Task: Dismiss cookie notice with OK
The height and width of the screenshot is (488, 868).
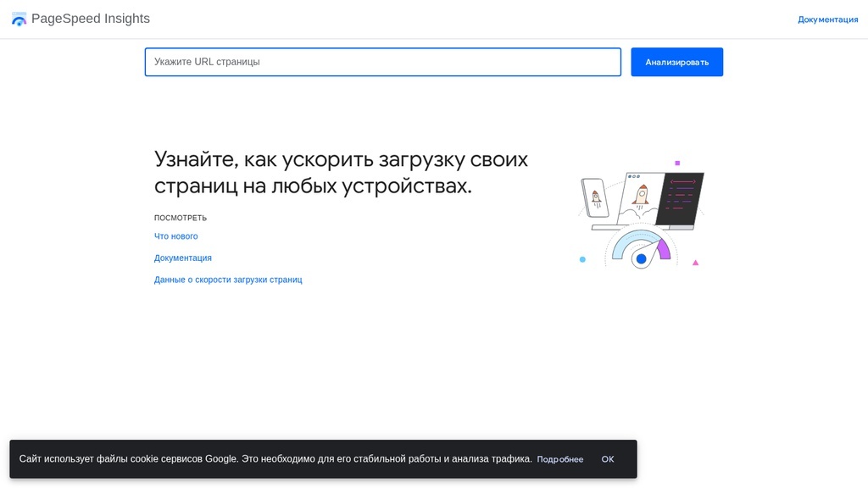Action: (x=608, y=459)
